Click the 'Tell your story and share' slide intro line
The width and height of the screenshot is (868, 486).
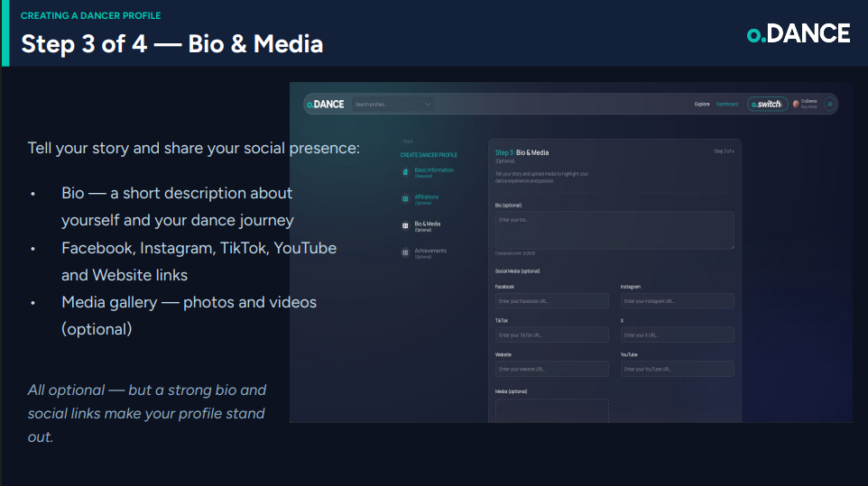tap(194, 148)
